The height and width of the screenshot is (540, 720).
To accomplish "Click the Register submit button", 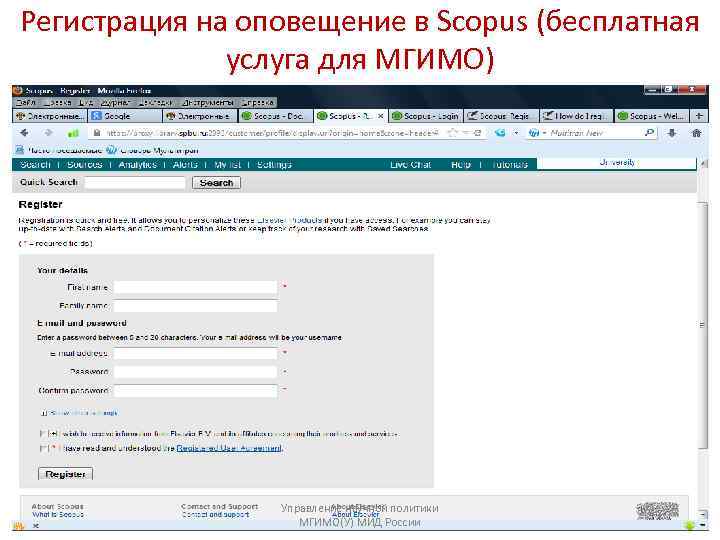I will coord(65,474).
